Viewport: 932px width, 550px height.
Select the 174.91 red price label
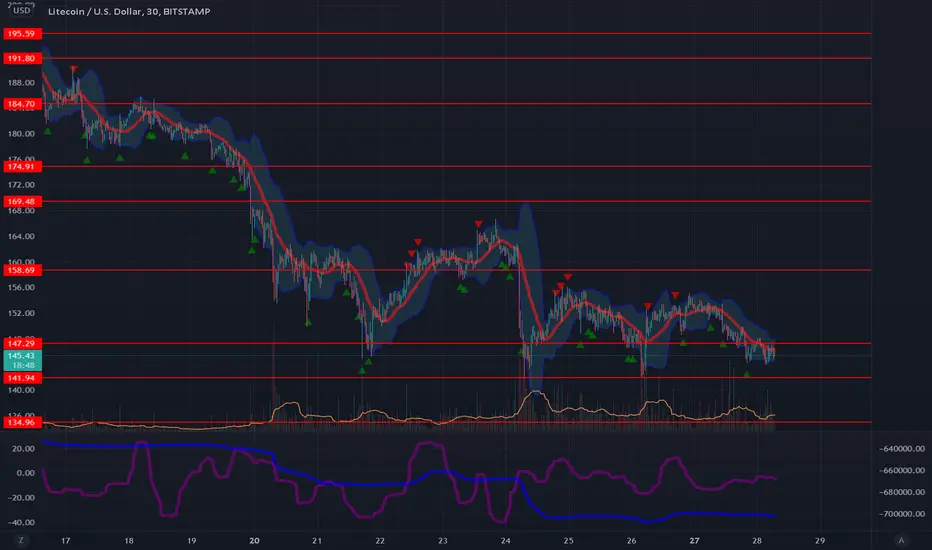(23, 166)
